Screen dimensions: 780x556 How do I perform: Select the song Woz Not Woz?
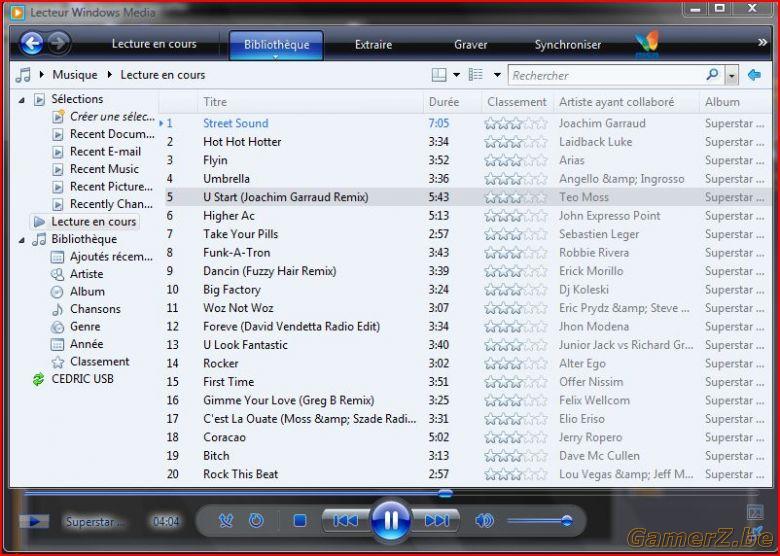pos(238,308)
